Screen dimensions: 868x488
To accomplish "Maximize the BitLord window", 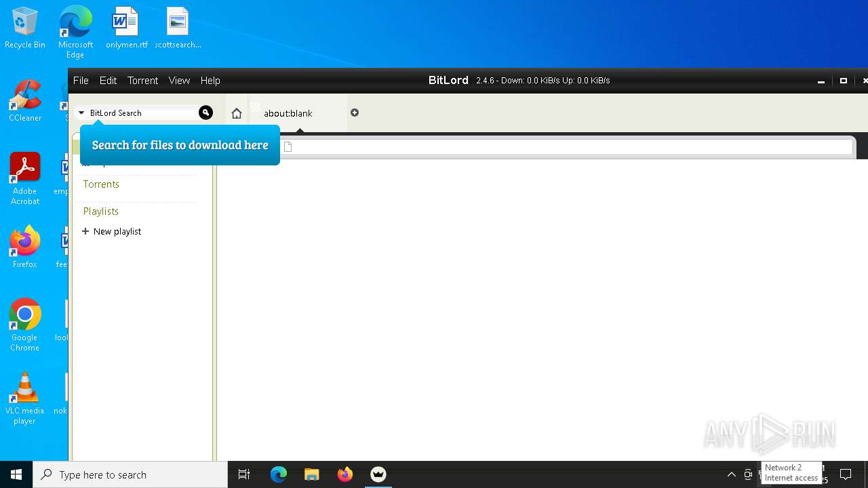I will [844, 81].
